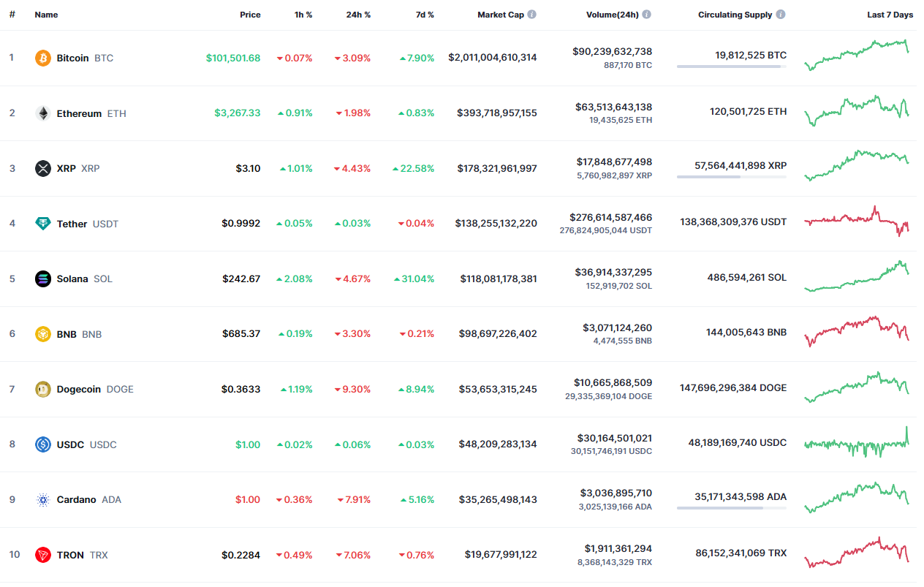Click Cardano's circulating supply progress bar
The width and height of the screenshot is (924, 587).
point(732,508)
